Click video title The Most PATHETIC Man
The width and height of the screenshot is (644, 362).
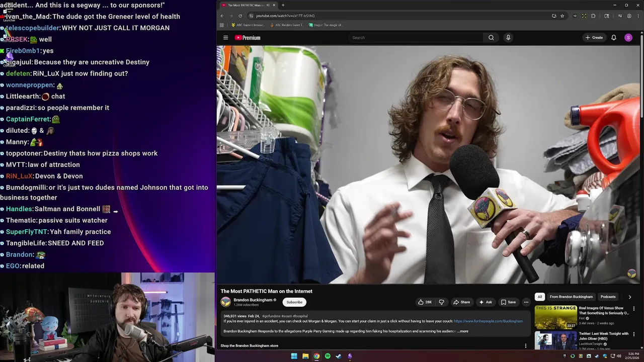tap(266, 291)
